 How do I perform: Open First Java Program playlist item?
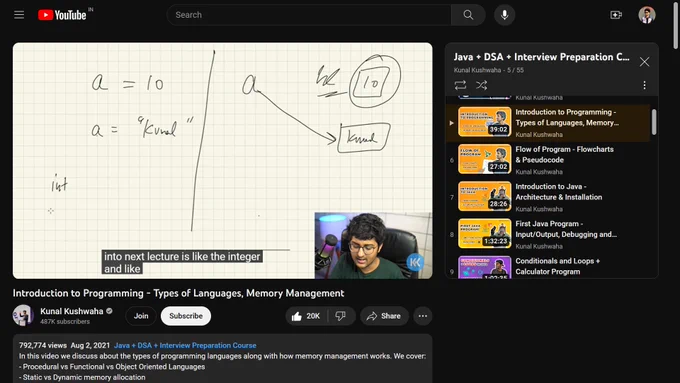coord(548,234)
